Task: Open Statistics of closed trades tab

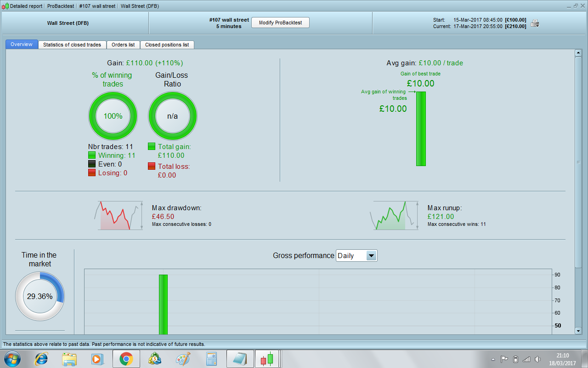Action: coord(72,45)
